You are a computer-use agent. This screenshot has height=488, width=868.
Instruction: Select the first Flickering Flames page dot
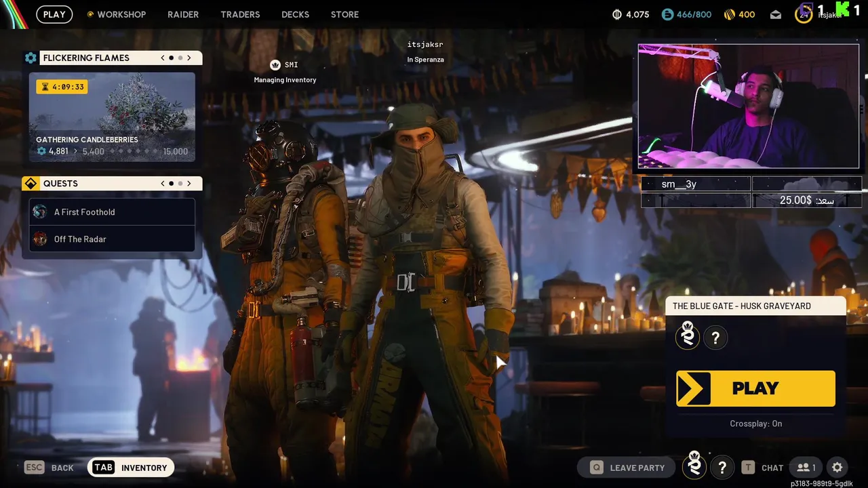click(x=171, y=58)
